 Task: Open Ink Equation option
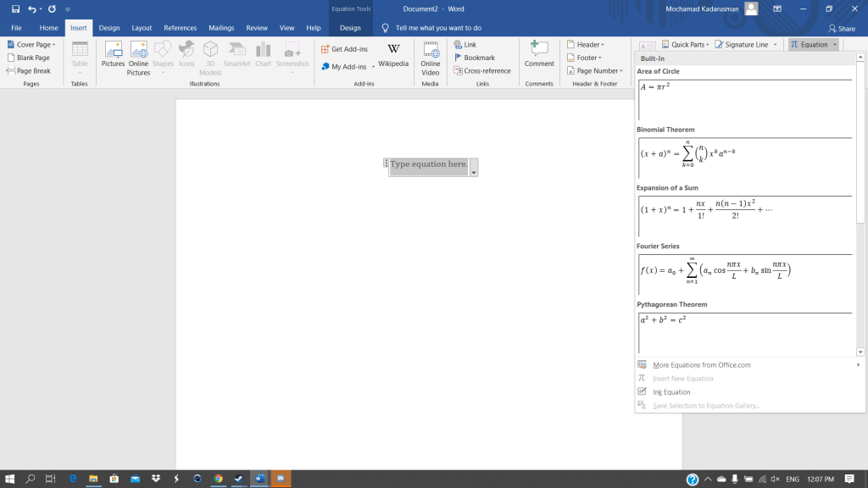pyautogui.click(x=671, y=392)
